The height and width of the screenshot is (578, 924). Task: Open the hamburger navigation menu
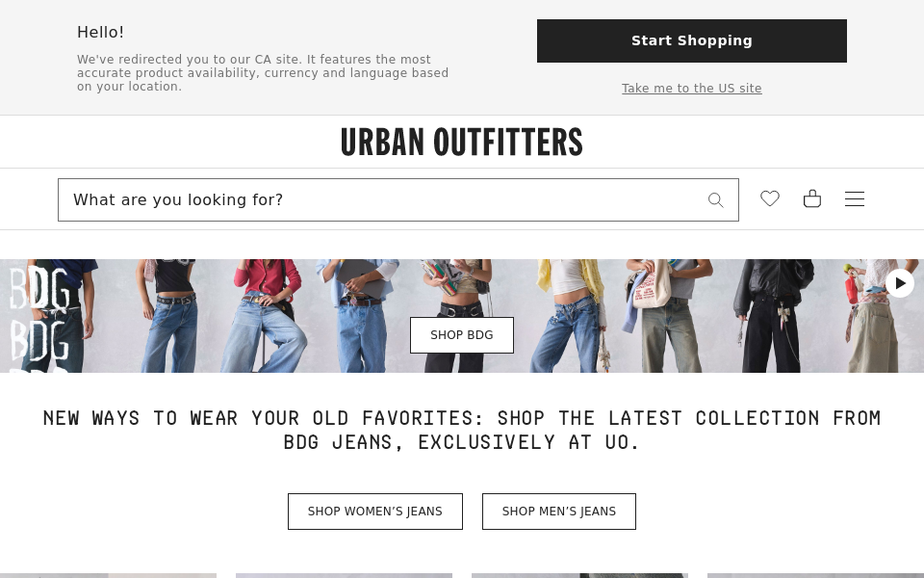[855, 198]
